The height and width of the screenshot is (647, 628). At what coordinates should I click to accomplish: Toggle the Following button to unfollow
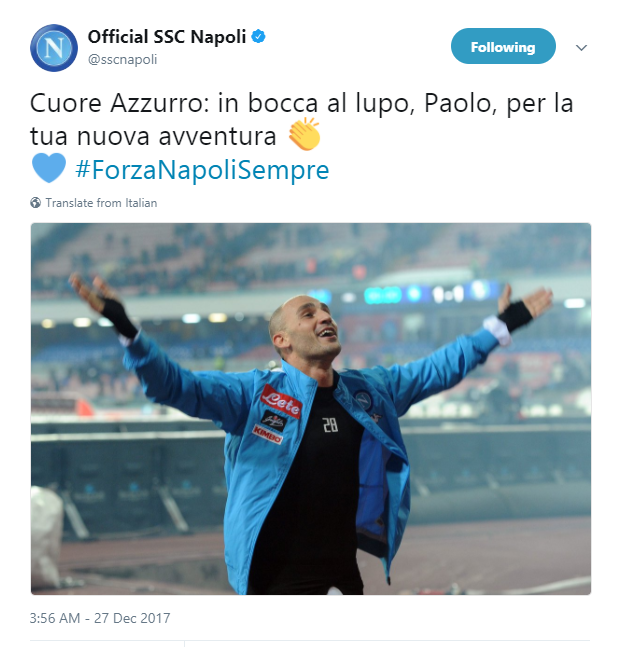click(503, 46)
